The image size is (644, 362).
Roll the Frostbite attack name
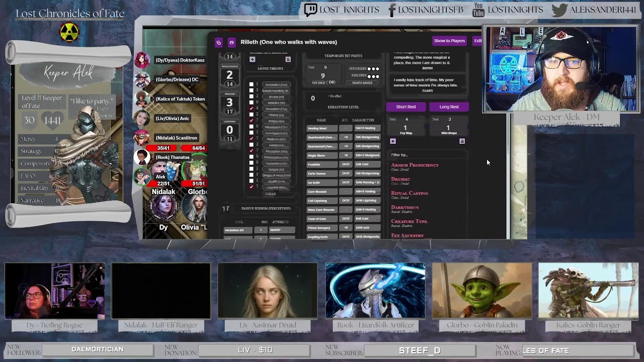tap(321, 164)
